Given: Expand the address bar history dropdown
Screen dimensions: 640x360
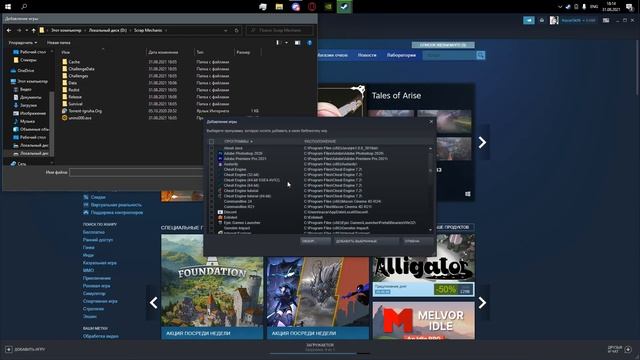Looking at the screenshot, I should [225, 30].
